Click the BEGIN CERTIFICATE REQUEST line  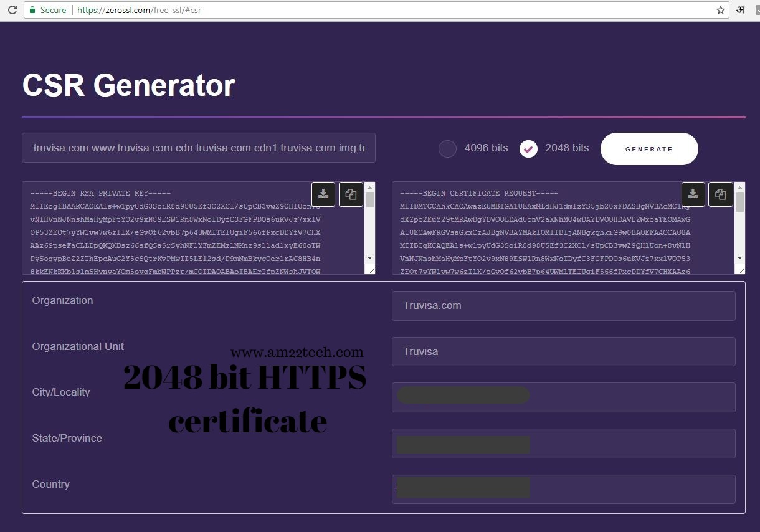pyautogui.click(x=479, y=193)
